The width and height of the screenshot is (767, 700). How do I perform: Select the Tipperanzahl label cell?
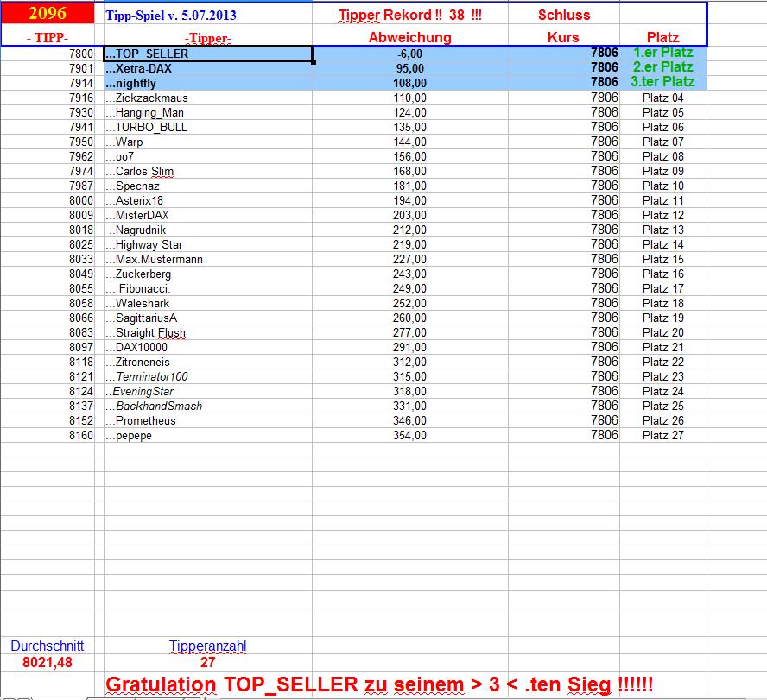click(208, 646)
